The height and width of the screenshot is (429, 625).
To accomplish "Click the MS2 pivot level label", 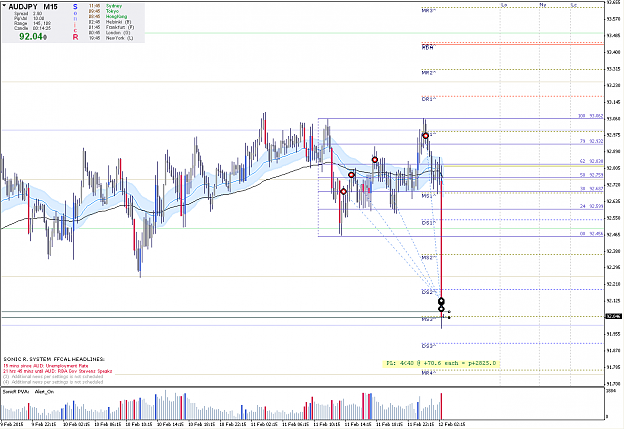I will 428,258.
